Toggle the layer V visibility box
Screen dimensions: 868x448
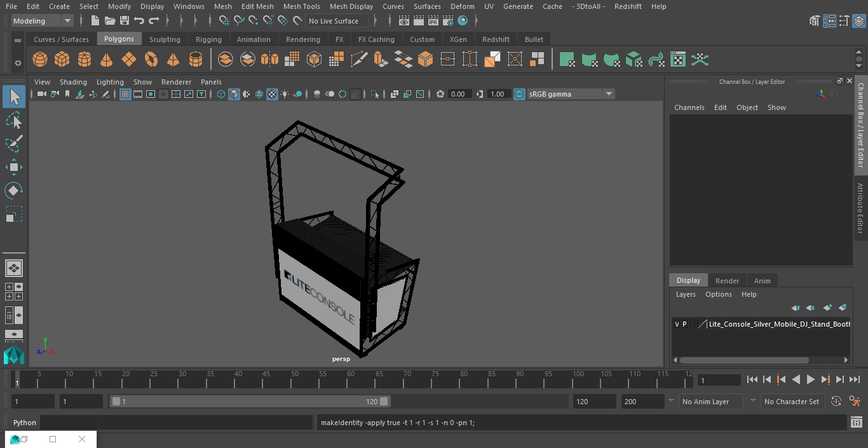(677, 324)
